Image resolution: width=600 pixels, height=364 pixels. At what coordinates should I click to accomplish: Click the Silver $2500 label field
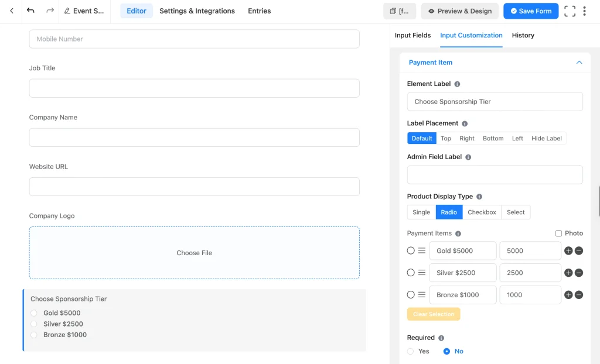(463, 273)
